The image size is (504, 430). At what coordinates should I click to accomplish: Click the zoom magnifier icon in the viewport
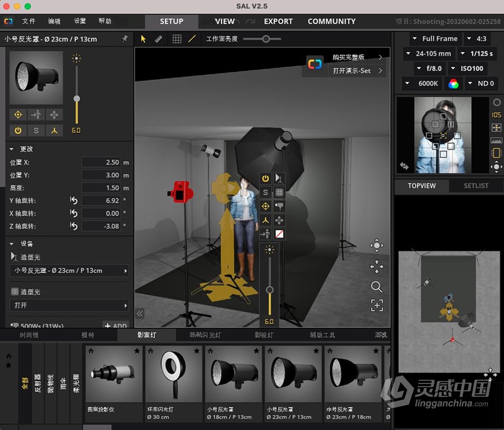point(377,287)
